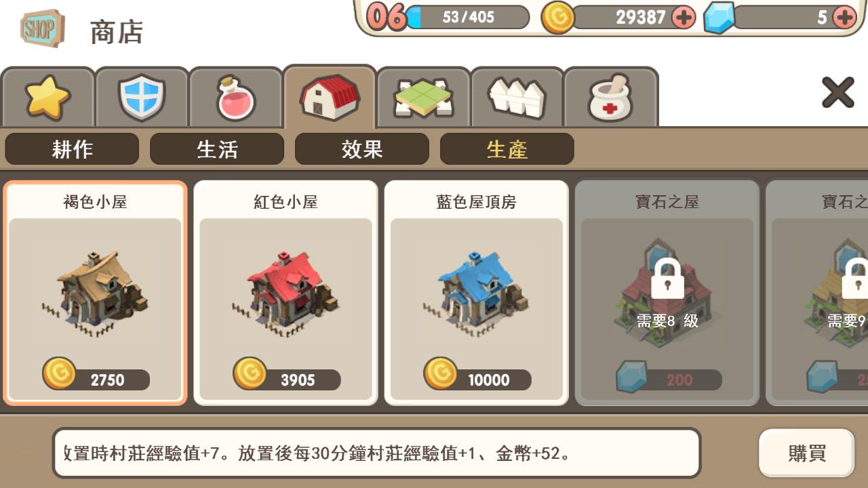Open the medicine mortar category tab
The height and width of the screenshot is (488, 868).
pos(610,97)
